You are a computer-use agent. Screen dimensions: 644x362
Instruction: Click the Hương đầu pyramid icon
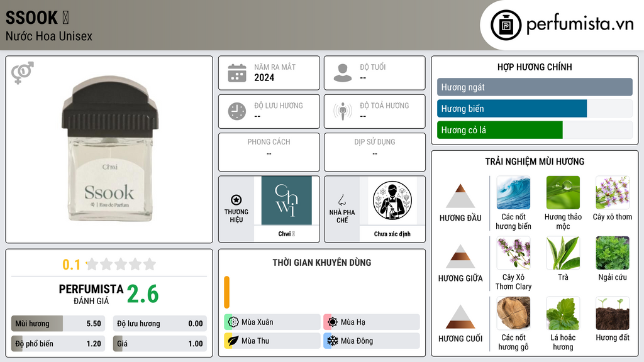[460, 196]
